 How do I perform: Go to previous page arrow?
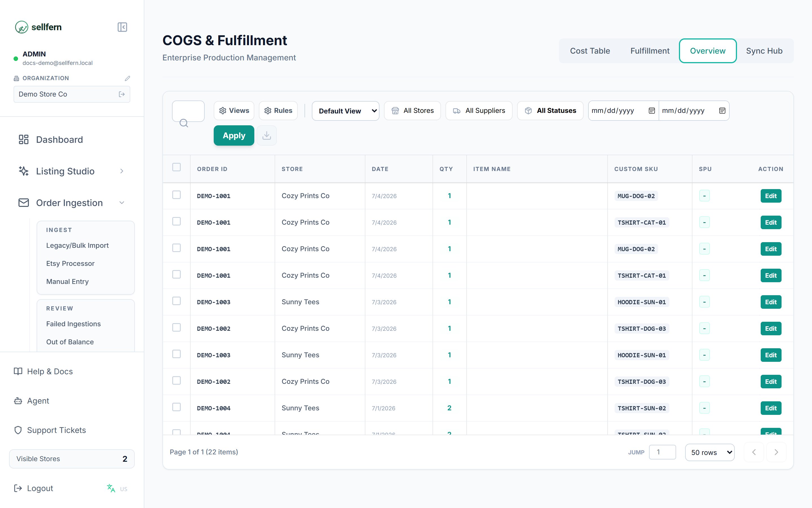click(754, 452)
